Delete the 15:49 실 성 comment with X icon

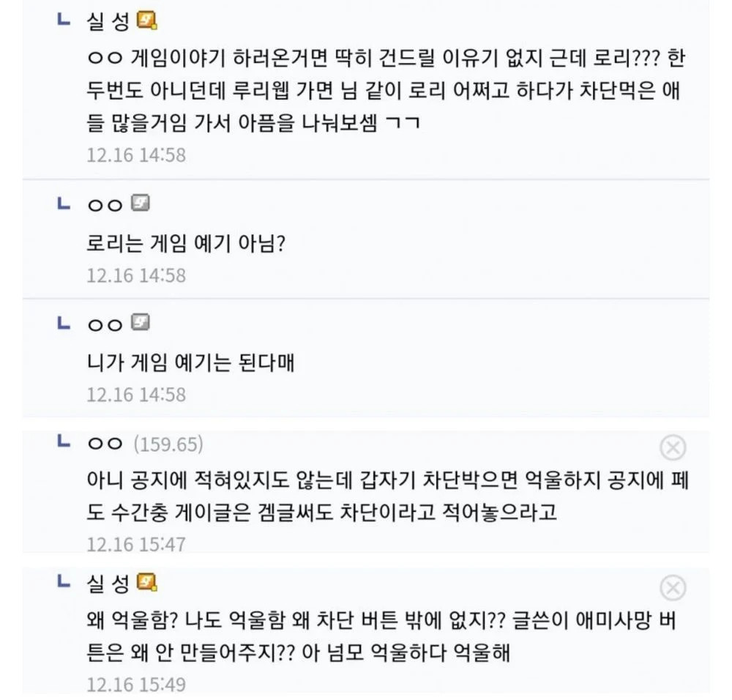pyautogui.click(x=673, y=588)
